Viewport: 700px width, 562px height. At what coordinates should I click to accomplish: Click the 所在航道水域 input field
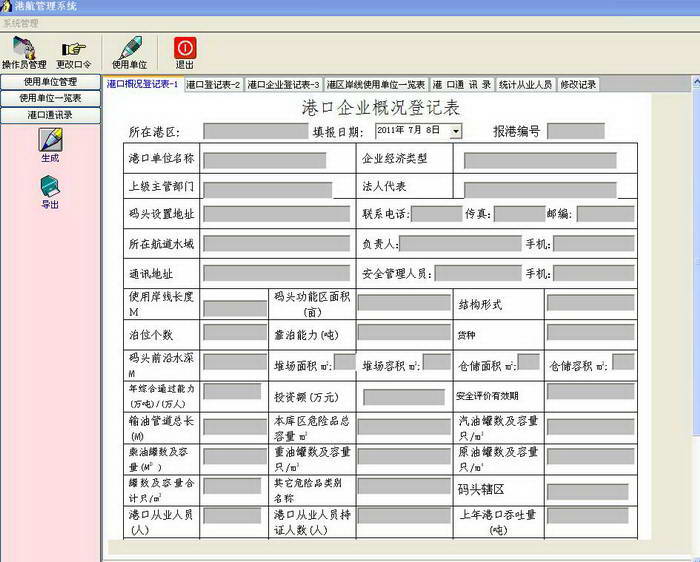[x=277, y=244]
